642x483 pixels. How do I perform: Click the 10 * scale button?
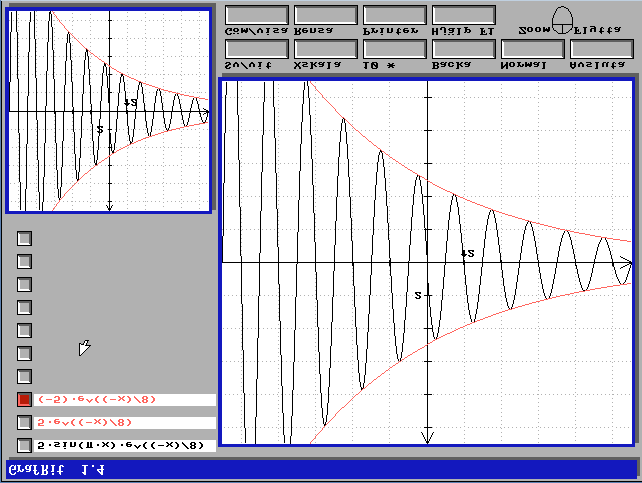pyautogui.click(x=395, y=50)
